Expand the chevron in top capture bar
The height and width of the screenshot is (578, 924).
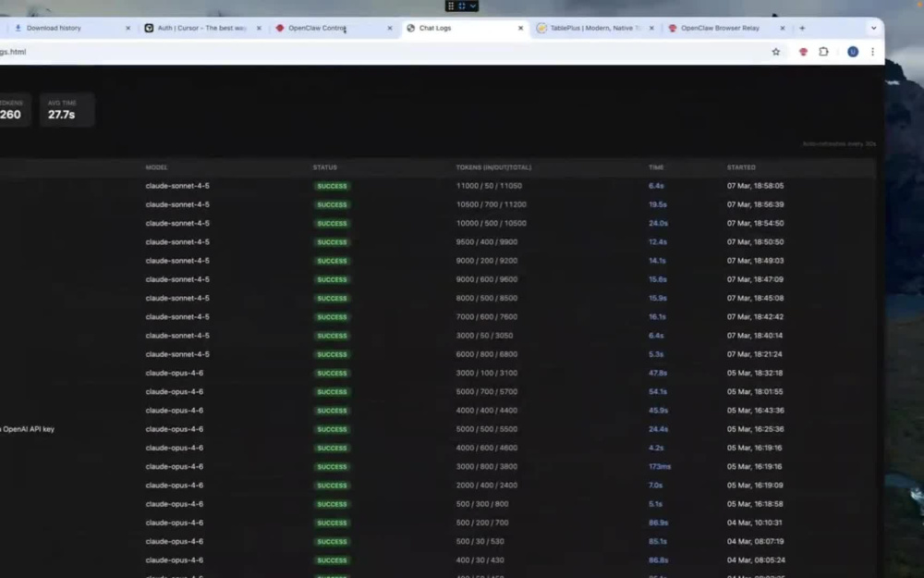pos(472,6)
